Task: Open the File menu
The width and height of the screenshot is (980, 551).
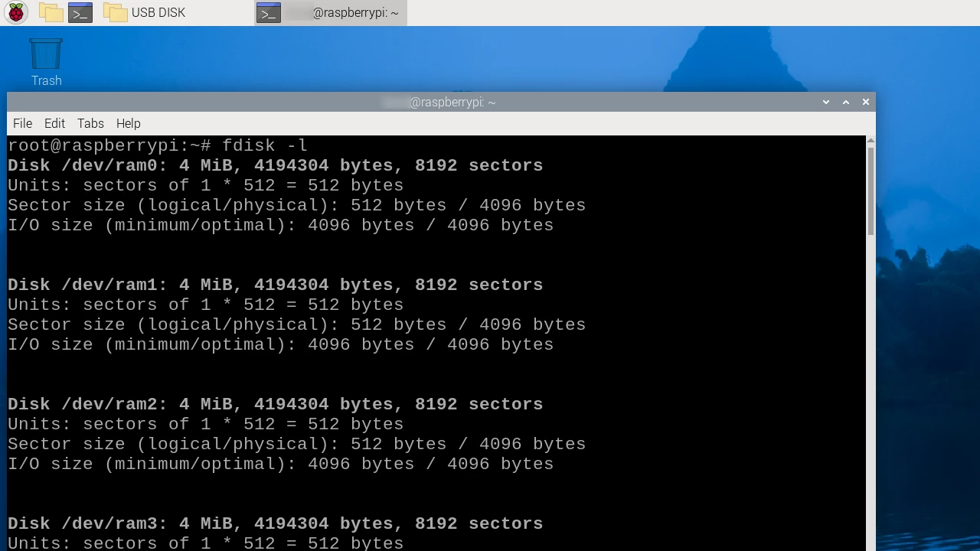Action: [22, 123]
